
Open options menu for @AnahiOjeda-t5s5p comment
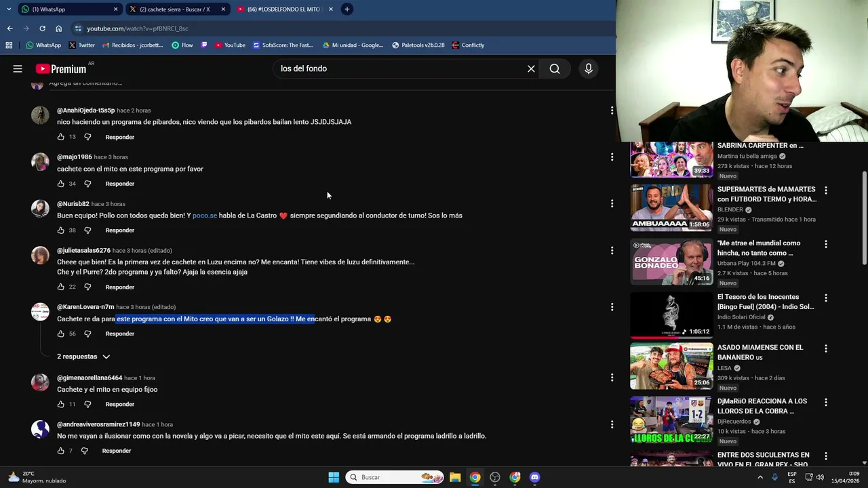612,110
